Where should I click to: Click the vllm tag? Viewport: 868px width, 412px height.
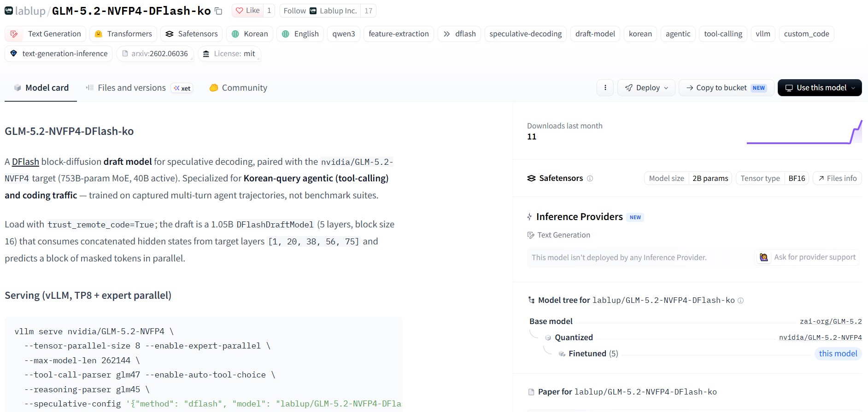click(763, 34)
